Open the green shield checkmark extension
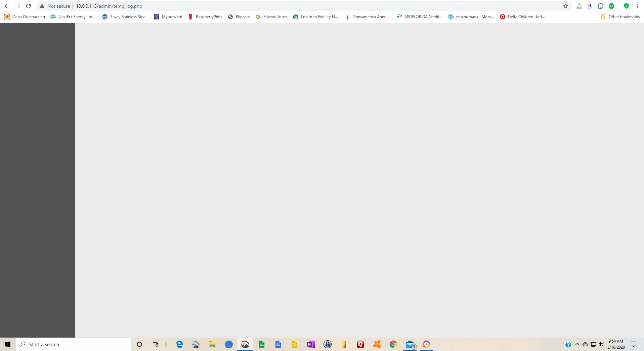 click(x=627, y=6)
